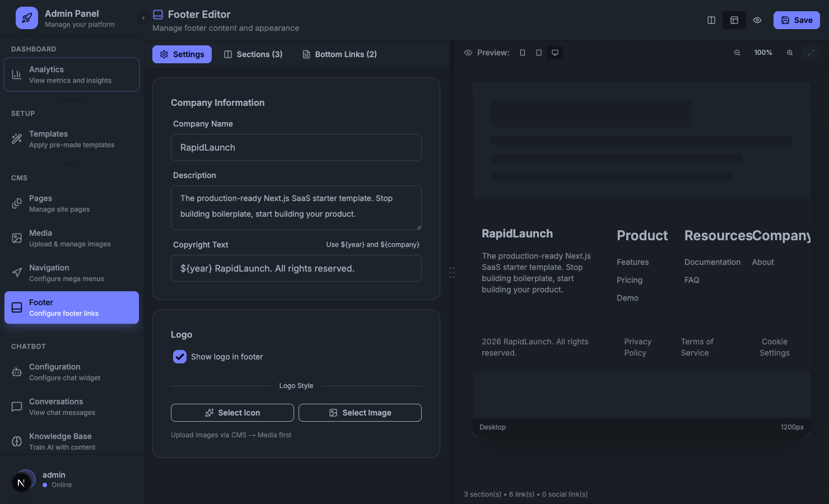The height and width of the screenshot is (504, 829).
Task: Click the Copyright Text input field
Action: [x=296, y=268]
